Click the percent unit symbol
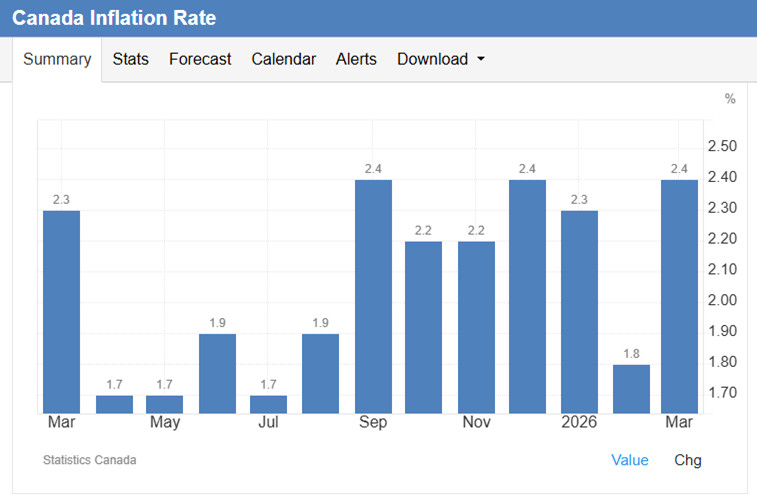757x503 pixels. tap(730, 99)
